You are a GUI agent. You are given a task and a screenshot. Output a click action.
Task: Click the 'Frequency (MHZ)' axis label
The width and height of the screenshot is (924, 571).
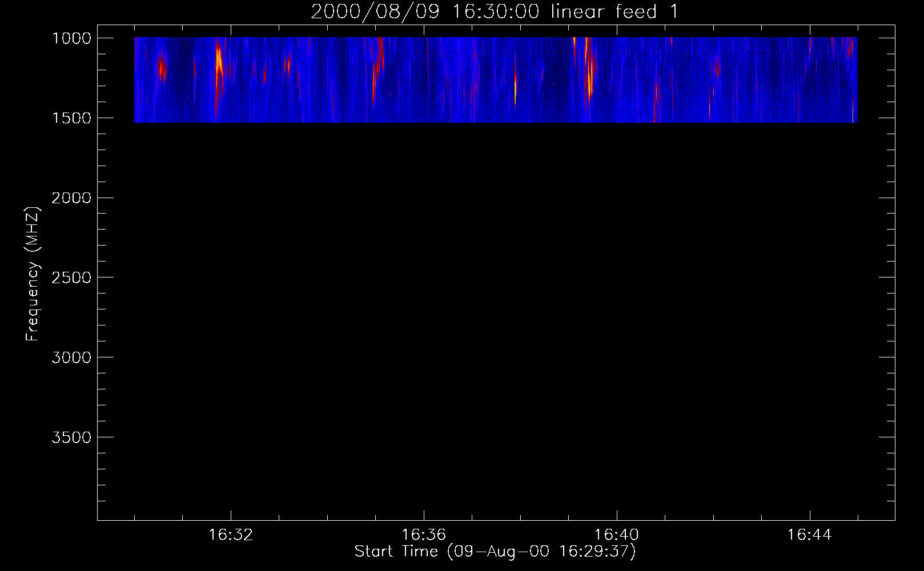[33, 274]
